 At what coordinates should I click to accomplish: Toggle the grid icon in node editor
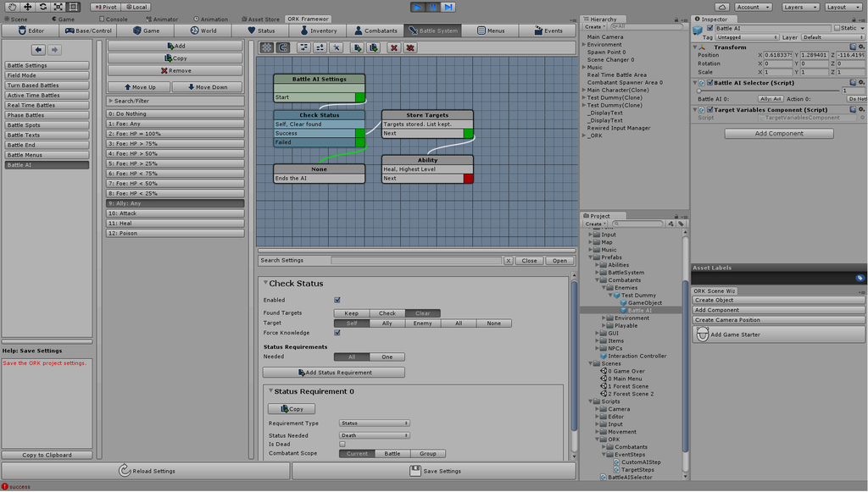266,48
